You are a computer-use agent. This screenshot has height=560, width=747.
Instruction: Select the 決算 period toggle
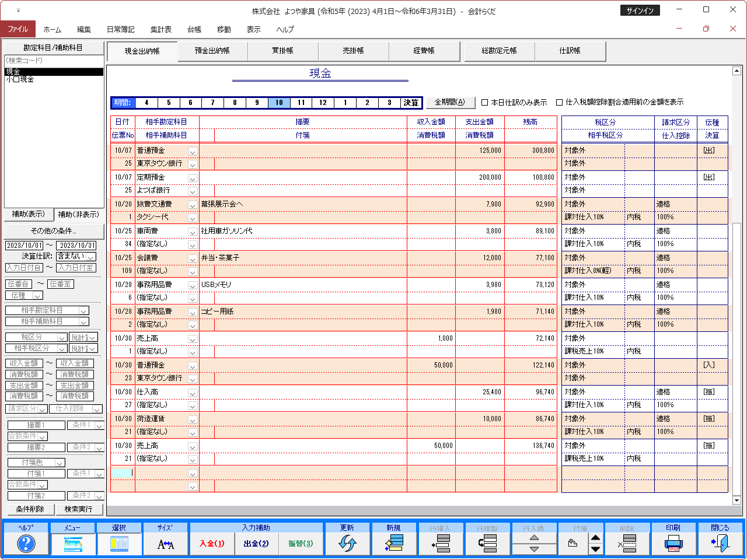pos(411,103)
